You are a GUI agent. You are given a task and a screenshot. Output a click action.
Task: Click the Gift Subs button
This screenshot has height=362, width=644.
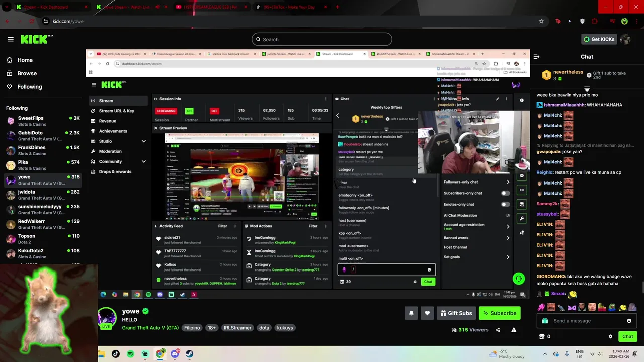[x=456, y=313]
